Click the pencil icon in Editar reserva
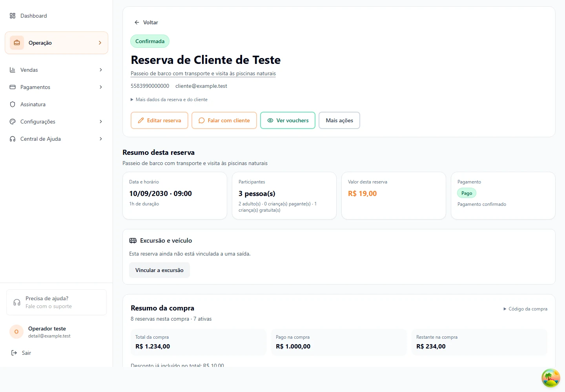Viewport: 565px width, 392px height. click(141, 120)
